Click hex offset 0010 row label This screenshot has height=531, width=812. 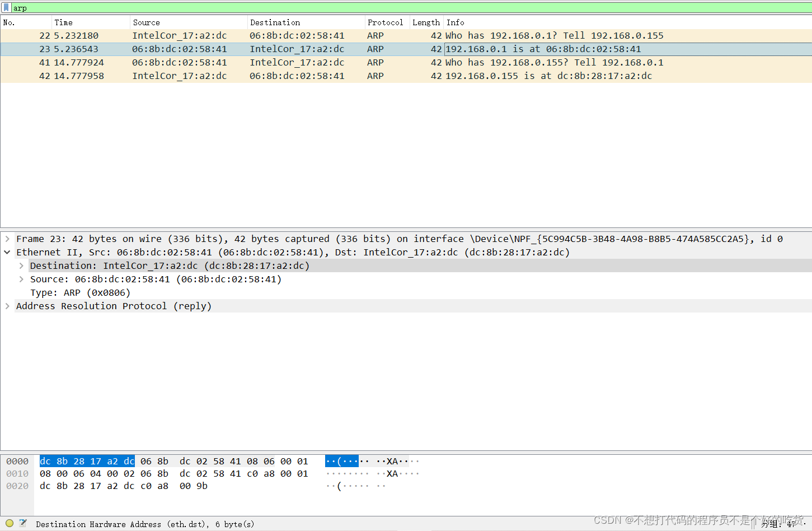point(17,473)
